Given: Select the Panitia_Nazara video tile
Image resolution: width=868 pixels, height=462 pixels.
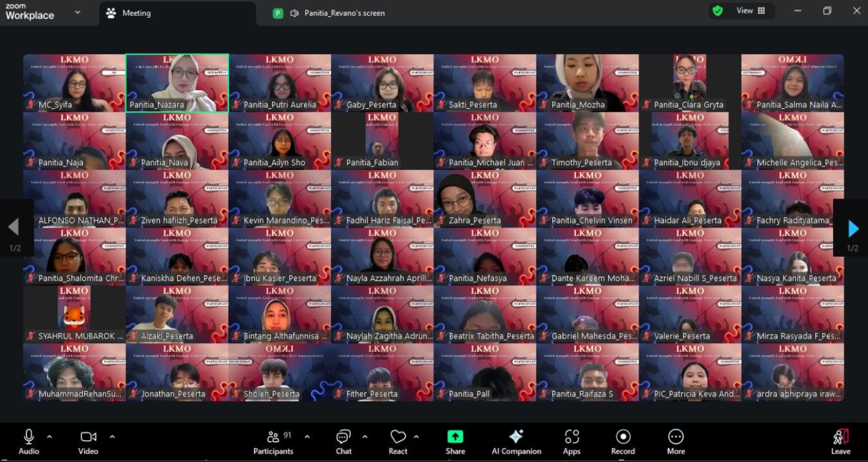Looking at the screenshot, I should (177, 83).
